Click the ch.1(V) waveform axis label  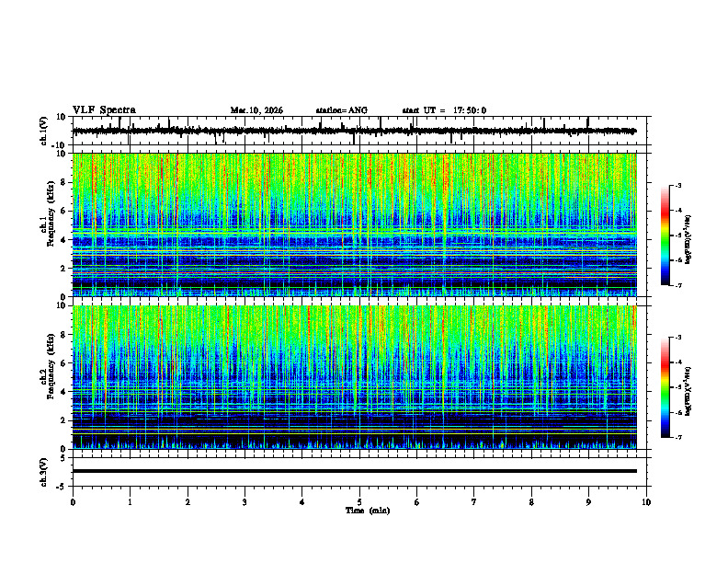point(44,131)
